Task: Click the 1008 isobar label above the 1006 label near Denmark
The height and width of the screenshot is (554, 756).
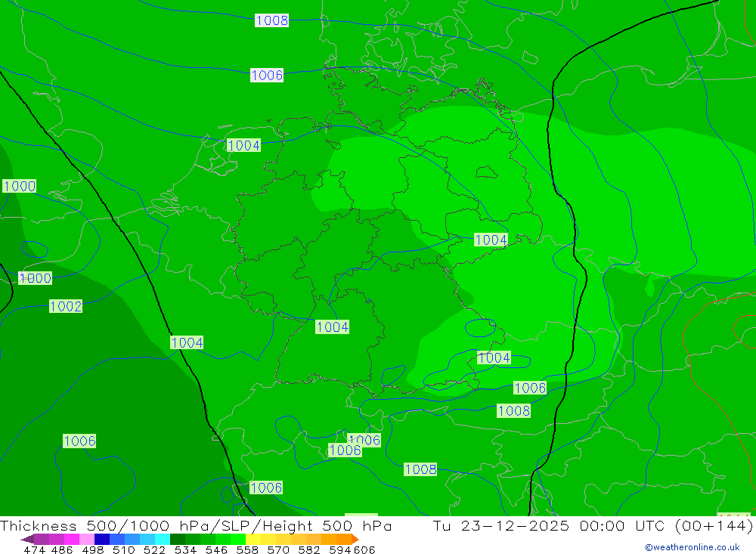Action: pos(271,20)
